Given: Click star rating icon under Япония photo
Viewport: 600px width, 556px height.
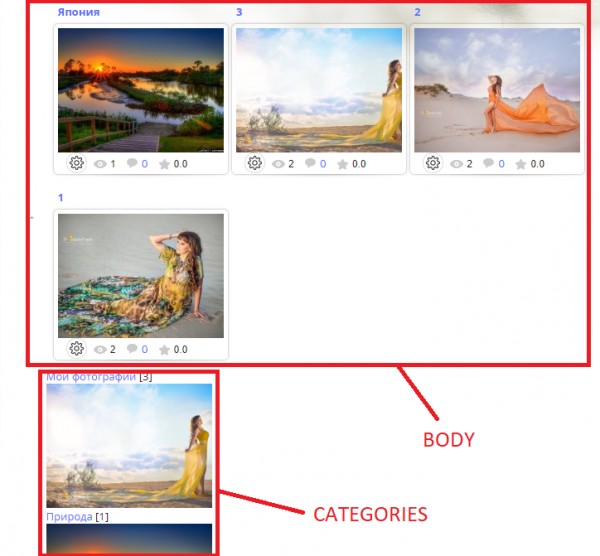Looking at the screenshot, I should click(164, 164).
